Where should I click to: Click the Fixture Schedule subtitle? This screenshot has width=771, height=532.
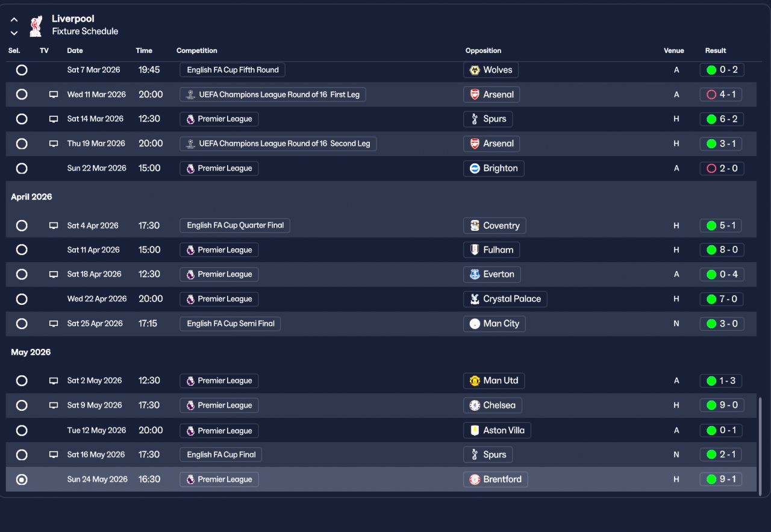[x=85, y=31]
